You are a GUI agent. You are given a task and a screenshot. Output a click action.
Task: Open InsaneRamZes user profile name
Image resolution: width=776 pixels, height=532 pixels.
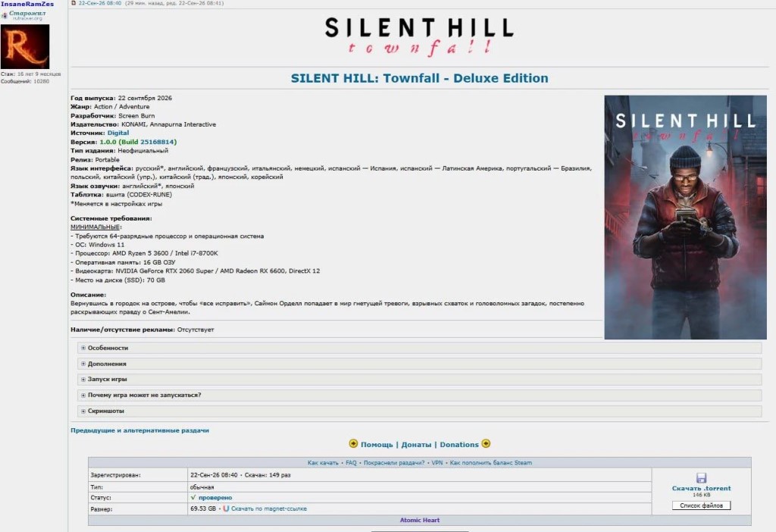(27, 4)
